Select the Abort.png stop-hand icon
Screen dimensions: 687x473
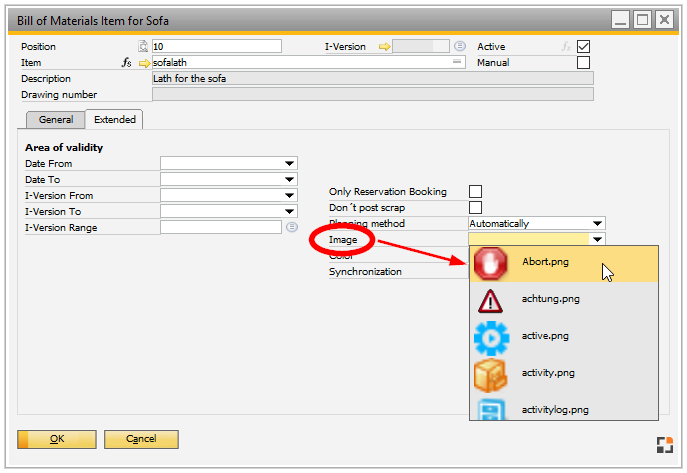click(x=491, y=263)
